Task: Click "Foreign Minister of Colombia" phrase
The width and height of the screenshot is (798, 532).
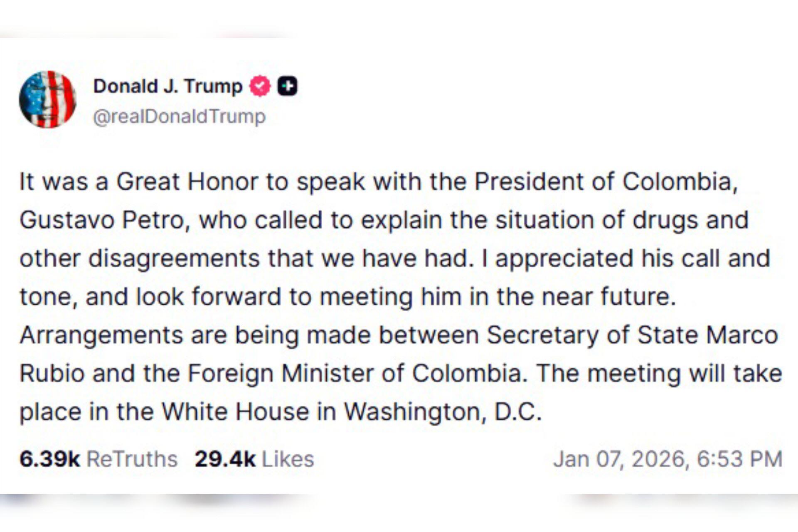Action: pos(354,373)
